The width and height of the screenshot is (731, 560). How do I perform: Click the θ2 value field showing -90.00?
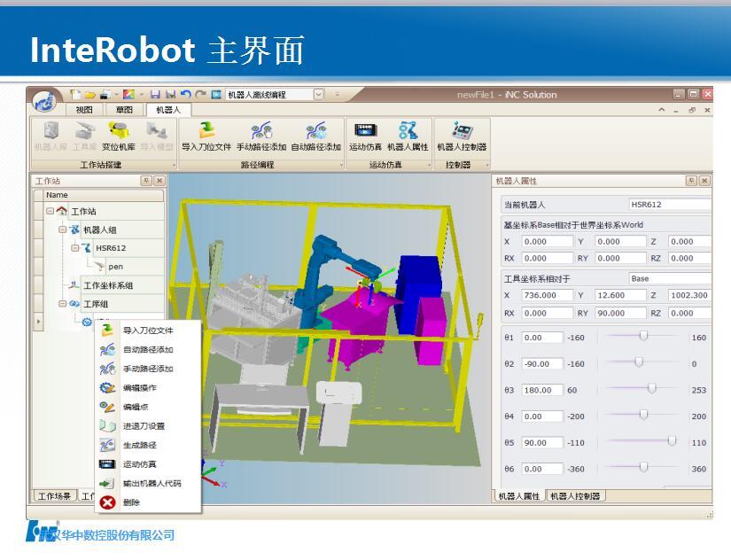point(541,363)
